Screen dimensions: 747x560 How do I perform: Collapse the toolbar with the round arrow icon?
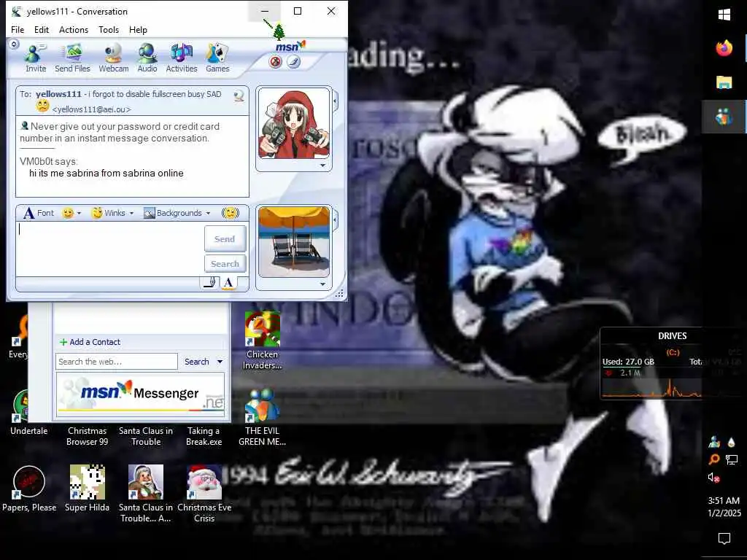[x=14, y=44]
